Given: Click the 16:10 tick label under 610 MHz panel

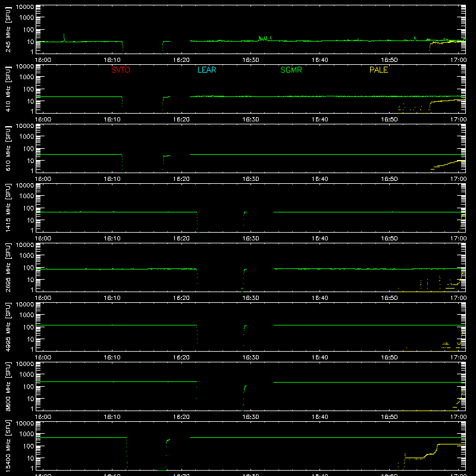Looking at the screenshot, I should click(x=112, y=179).
